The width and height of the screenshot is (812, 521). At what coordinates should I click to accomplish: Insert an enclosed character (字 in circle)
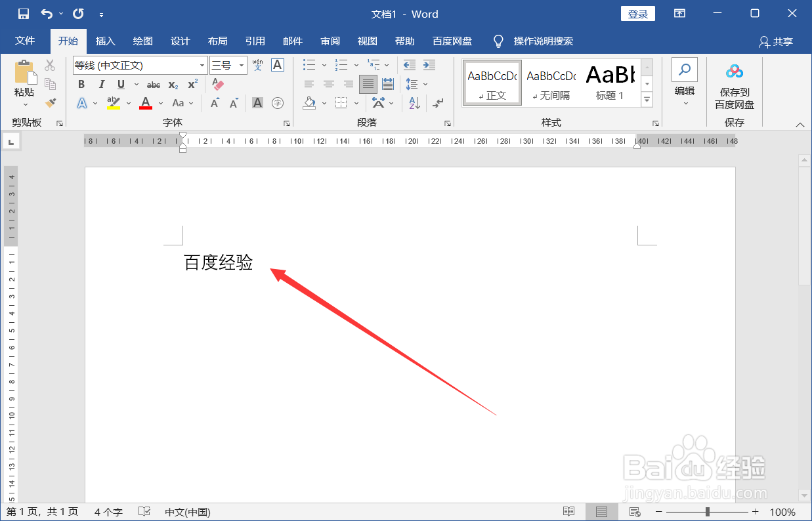tap(278, 103)
